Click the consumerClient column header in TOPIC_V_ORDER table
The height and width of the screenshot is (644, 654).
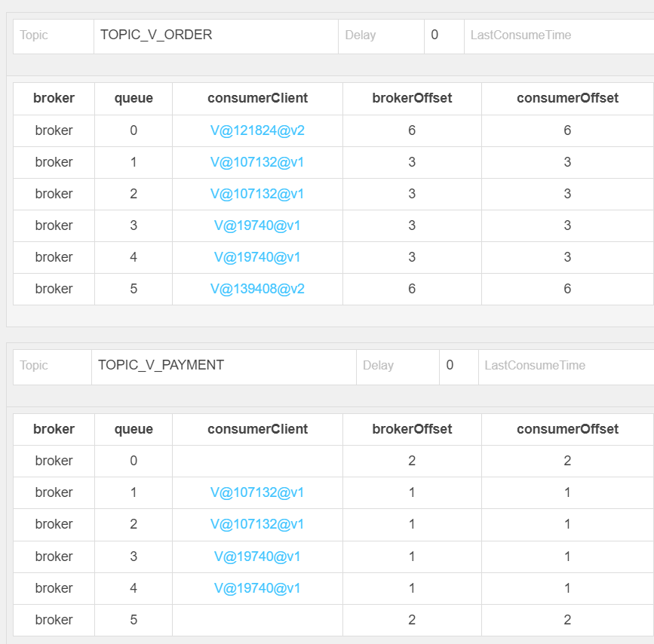258,98
